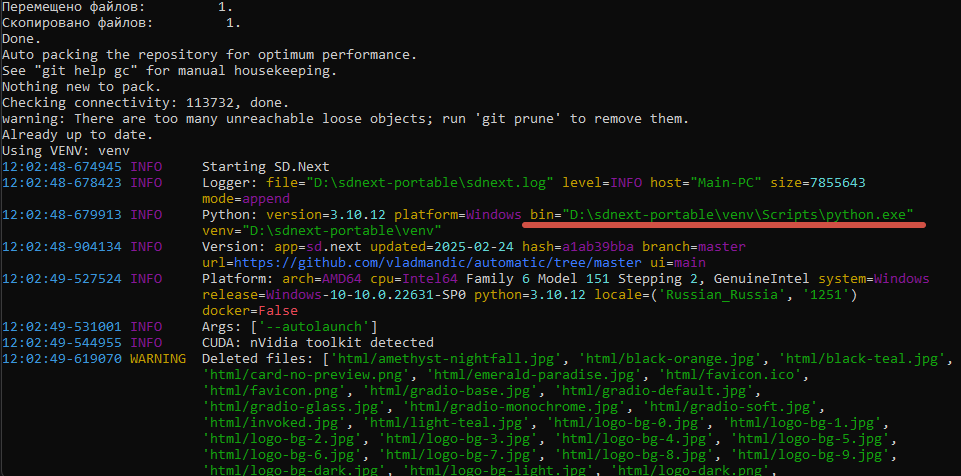Click 'CUDA: nVidia toolkit detected' message

pyautogui.click(x=317, y=342)
